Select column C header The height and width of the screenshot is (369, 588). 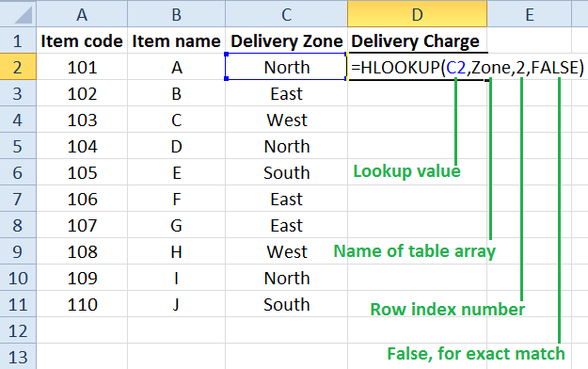click(287, 14)
